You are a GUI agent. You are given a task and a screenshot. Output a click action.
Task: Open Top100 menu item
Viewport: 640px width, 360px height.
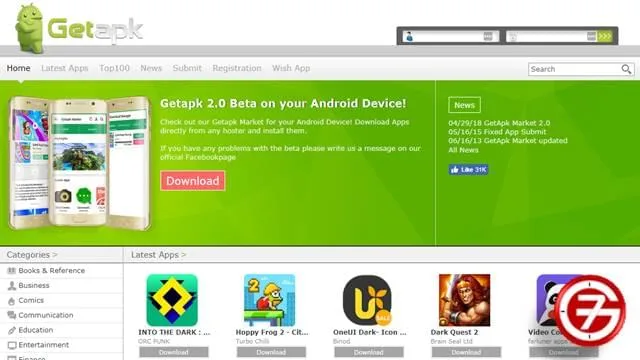pyautogui.click(x=114, y=68)
